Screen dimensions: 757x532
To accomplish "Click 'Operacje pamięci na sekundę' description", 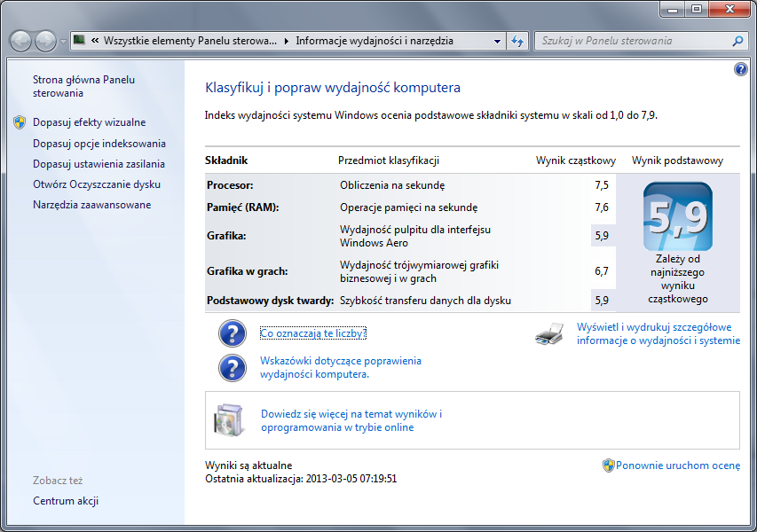I will click(x=409, y=207).
